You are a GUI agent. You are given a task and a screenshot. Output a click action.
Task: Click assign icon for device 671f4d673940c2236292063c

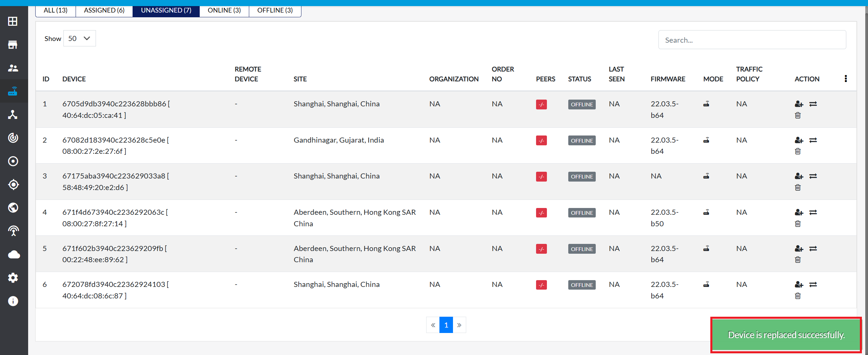coord(799,212)
